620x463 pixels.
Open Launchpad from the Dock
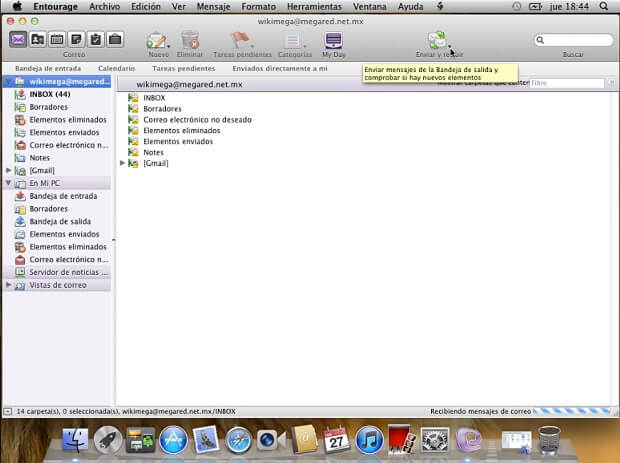pyautogui.click(x=108, y=439)
